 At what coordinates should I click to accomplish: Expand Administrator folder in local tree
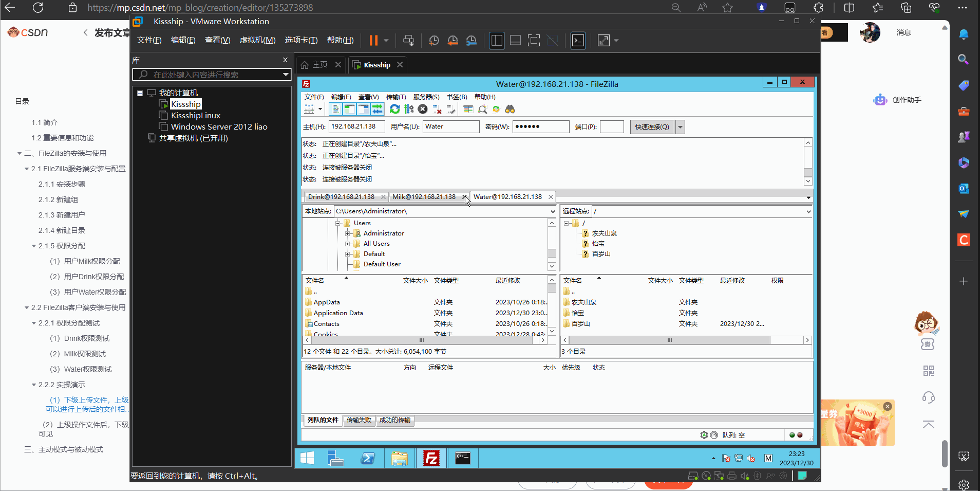point(348,233)
